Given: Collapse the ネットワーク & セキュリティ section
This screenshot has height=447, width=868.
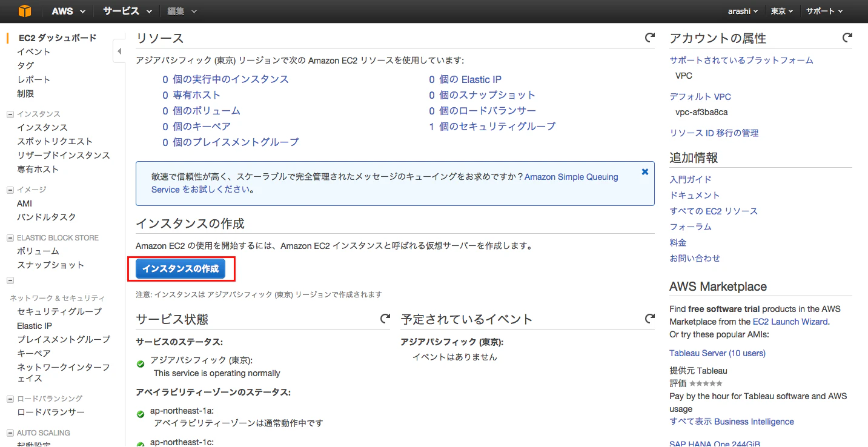Looking at the screenshot, I should coord(10,280).
